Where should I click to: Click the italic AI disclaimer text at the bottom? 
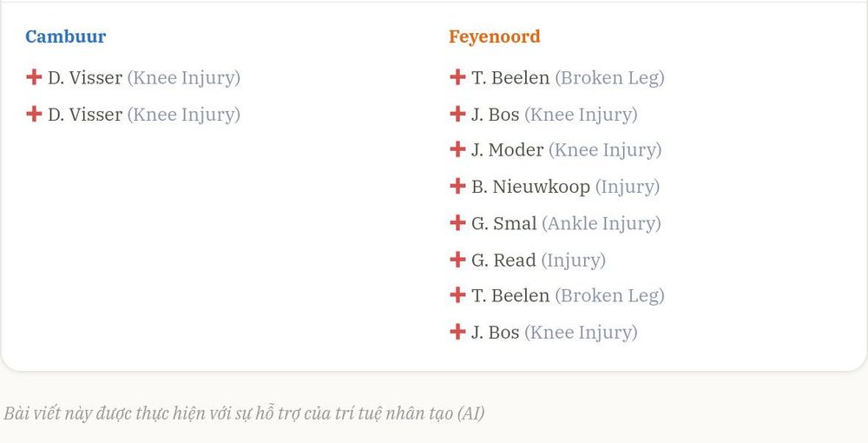click(x=244, y=413)
